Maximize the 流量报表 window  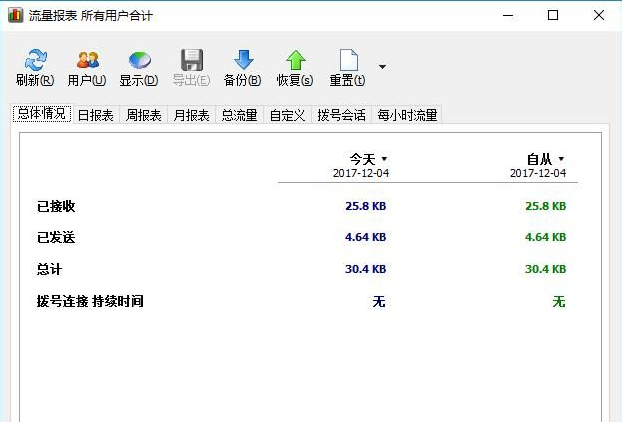(553, 15)
